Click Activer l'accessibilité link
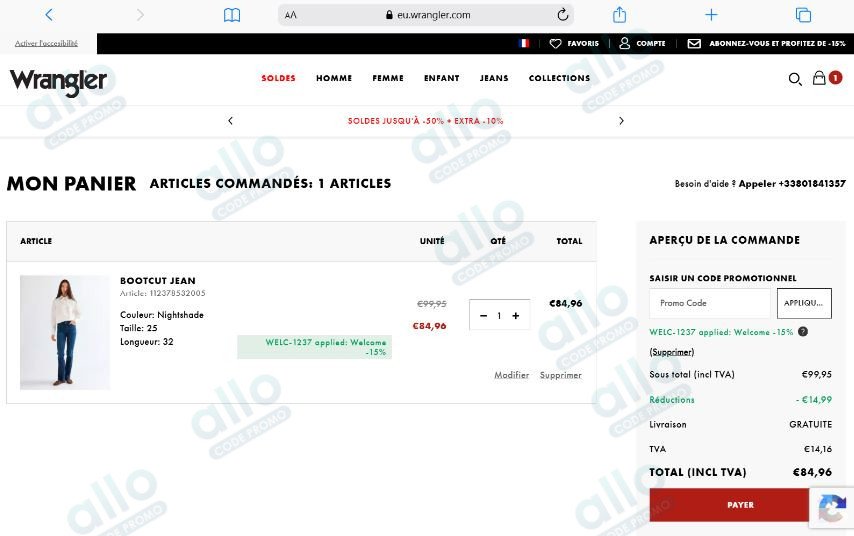Viewport: 854px width, 536px height. tap(46, 43)
